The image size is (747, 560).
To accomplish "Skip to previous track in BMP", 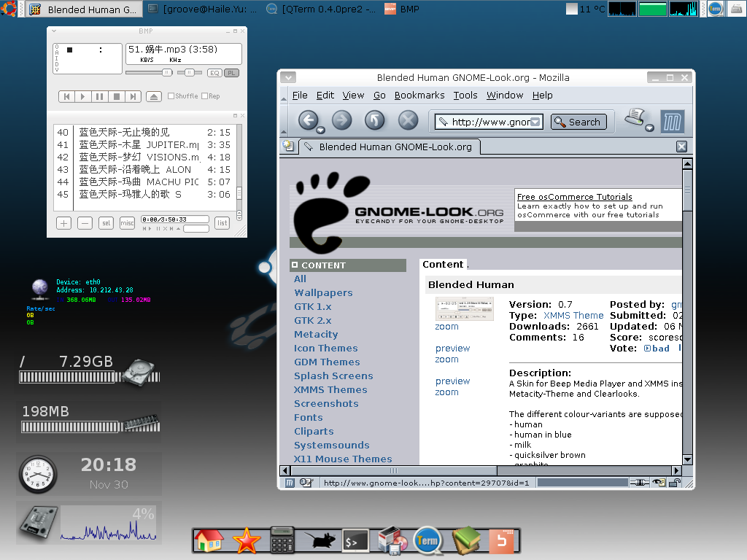I will [66, 97].
